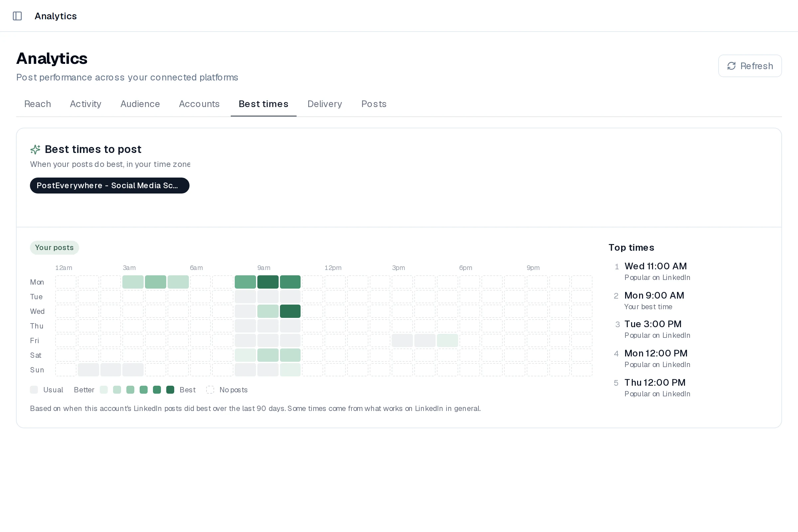Click the Top times heading
Image resolution: width=798 pixels, height=532 pixels.
[631, 247]
